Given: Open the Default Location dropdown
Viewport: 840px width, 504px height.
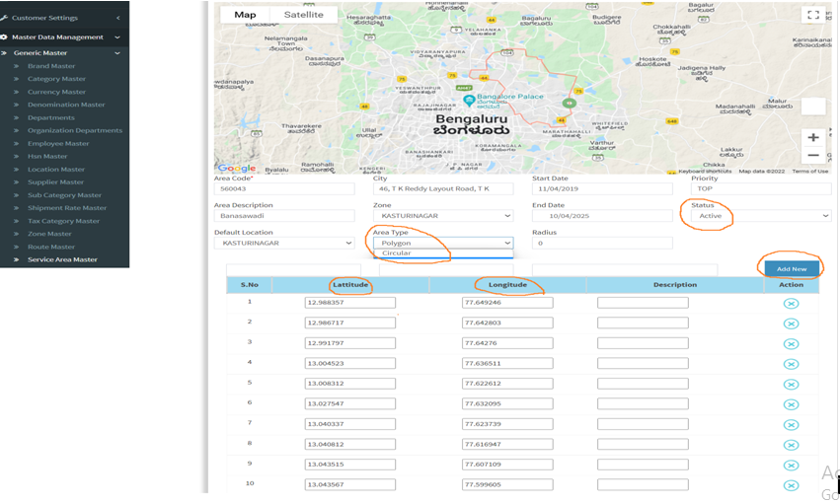Looking at the screenshot, I should (x=284, y=243).
